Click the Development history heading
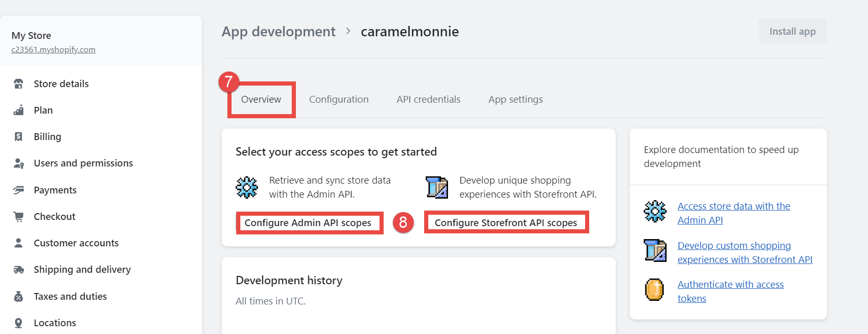The image size is (868, 334). tap(289, 281)
